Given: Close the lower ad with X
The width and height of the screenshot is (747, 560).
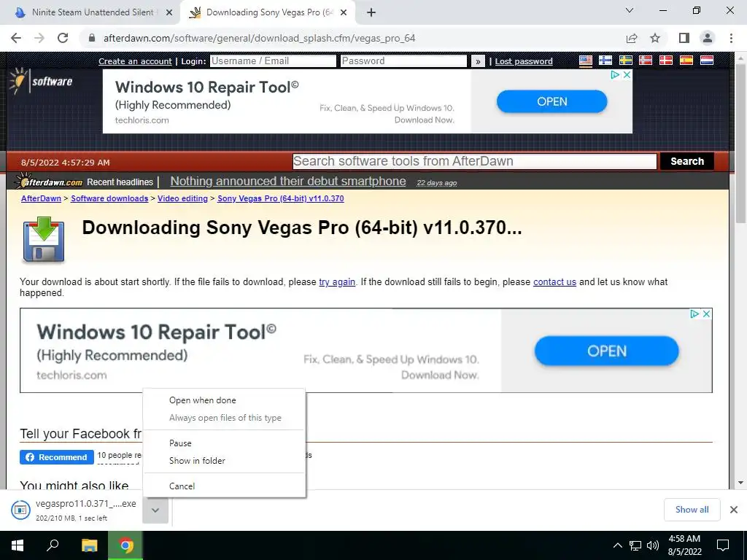Looking at the screenshot, I should (x=706, y=314).
